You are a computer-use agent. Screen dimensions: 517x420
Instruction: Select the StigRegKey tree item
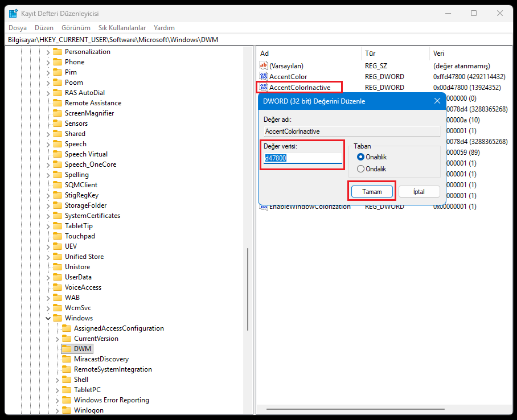[x=81, y=195]
